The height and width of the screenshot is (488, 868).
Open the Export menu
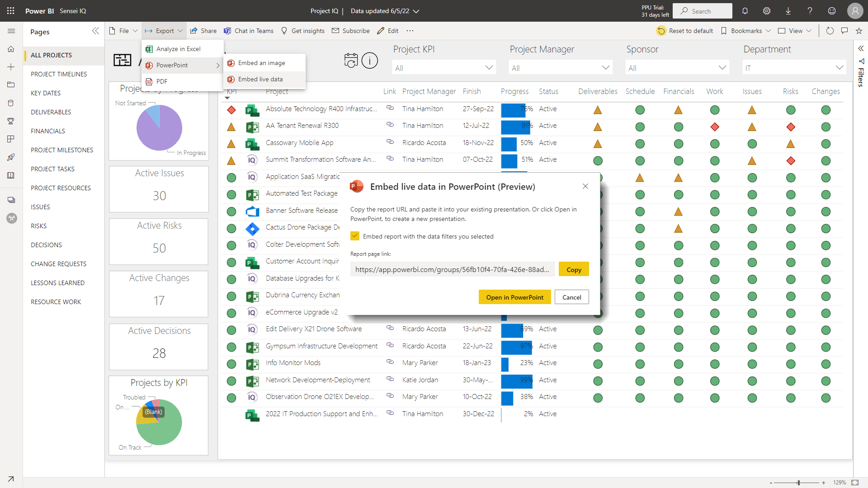(164, 31)
